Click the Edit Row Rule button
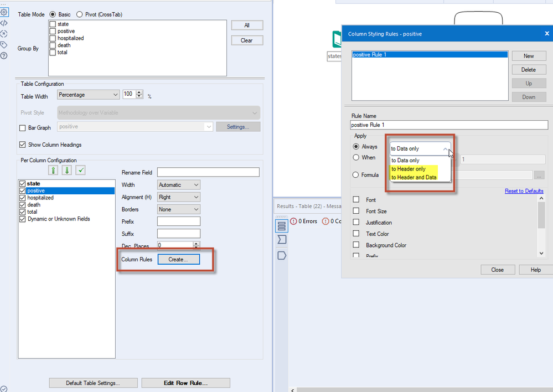Image resolution: width=553 pixels, height=392 pixels. pyautogui.click(x=185, y=383)
